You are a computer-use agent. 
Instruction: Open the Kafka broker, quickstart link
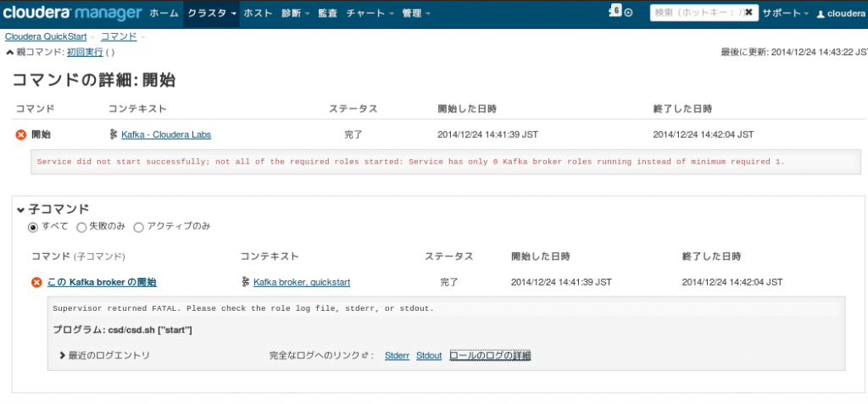(302, 283)
